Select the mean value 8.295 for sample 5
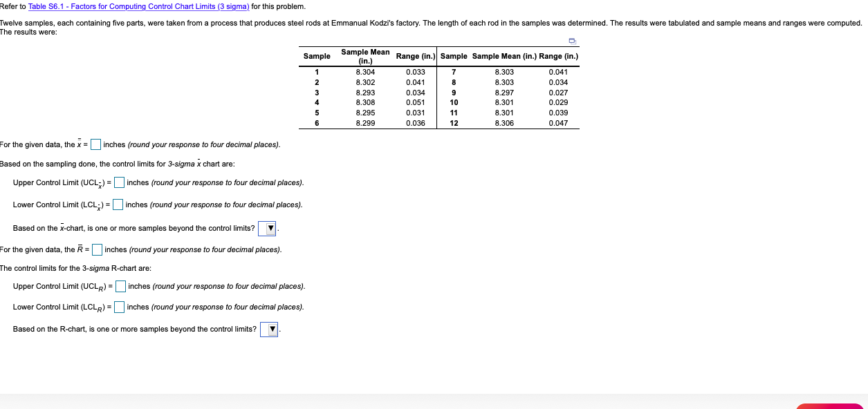The height and width of the screenshot is (409, 868). [365, 111]
